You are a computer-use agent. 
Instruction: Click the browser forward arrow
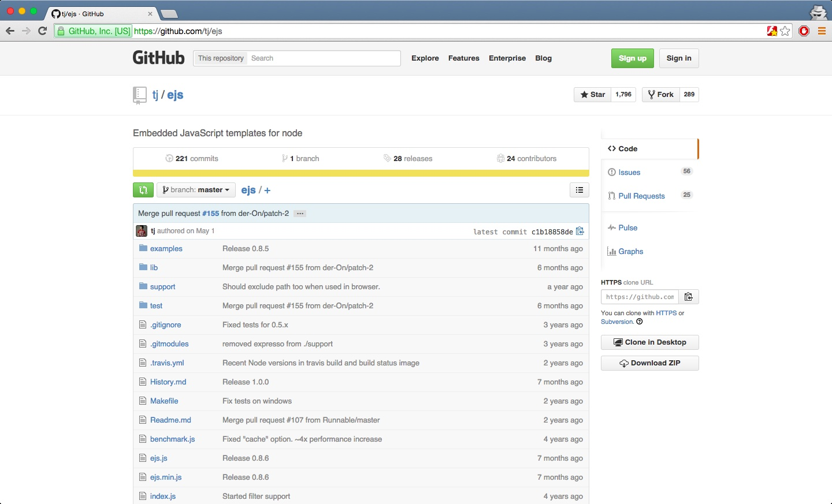[x=26, y=31]
